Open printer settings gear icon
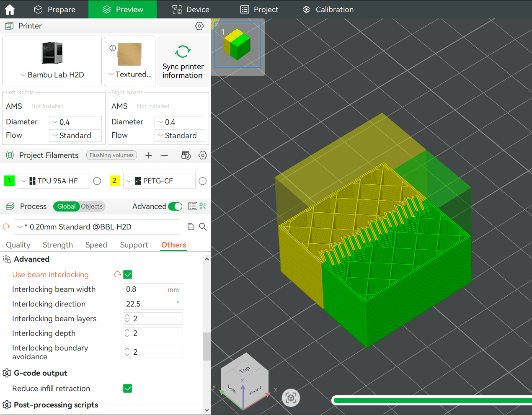The height and width of the screenshot is (415, 532). point(199,26)
